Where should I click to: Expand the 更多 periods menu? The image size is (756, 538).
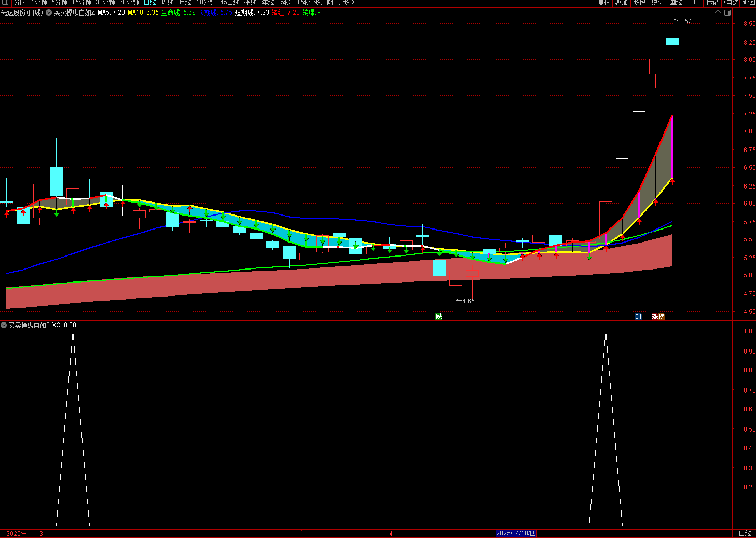pyautogui.click(x=346, y=3)
